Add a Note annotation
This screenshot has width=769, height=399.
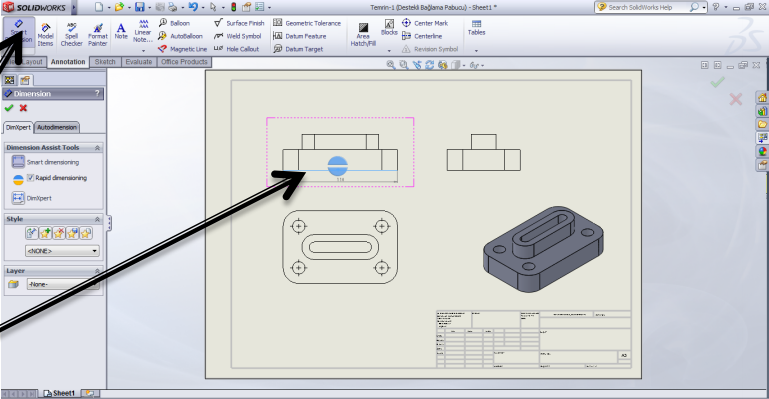[x=121, y=31]
